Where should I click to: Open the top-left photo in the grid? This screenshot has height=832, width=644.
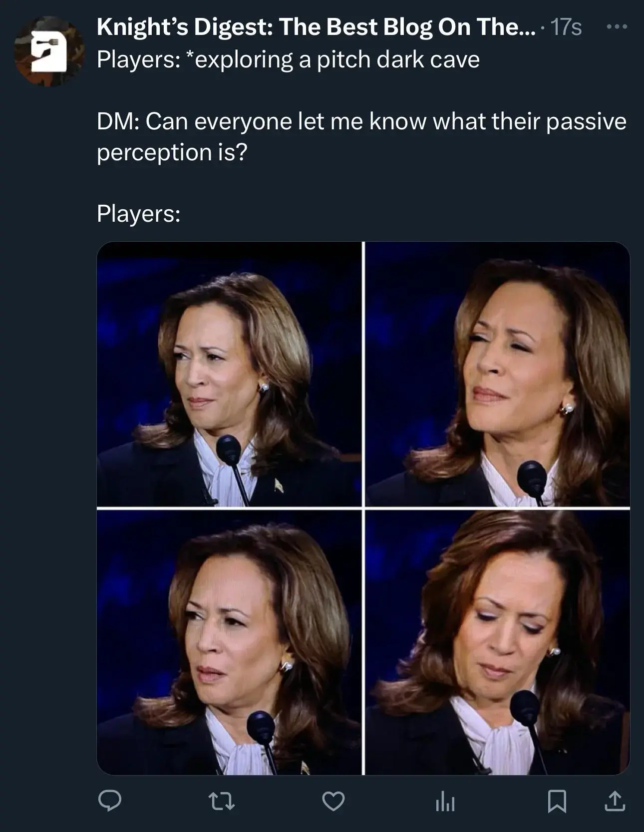coord(229,374)
